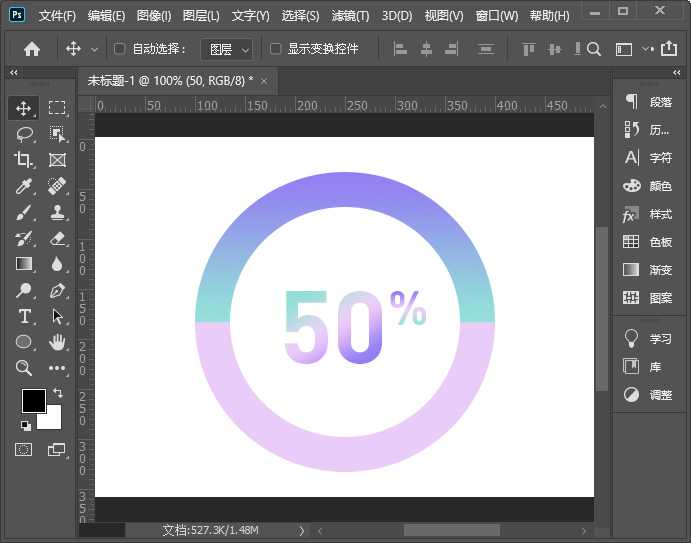
Task: Open the 窗口(W) menu
Action: 497,16
